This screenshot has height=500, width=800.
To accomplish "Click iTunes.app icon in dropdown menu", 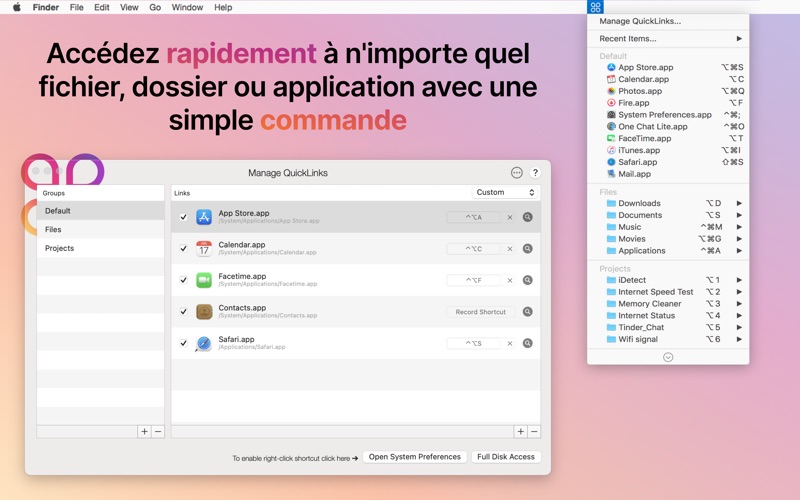I will click(x=611, y=150).
